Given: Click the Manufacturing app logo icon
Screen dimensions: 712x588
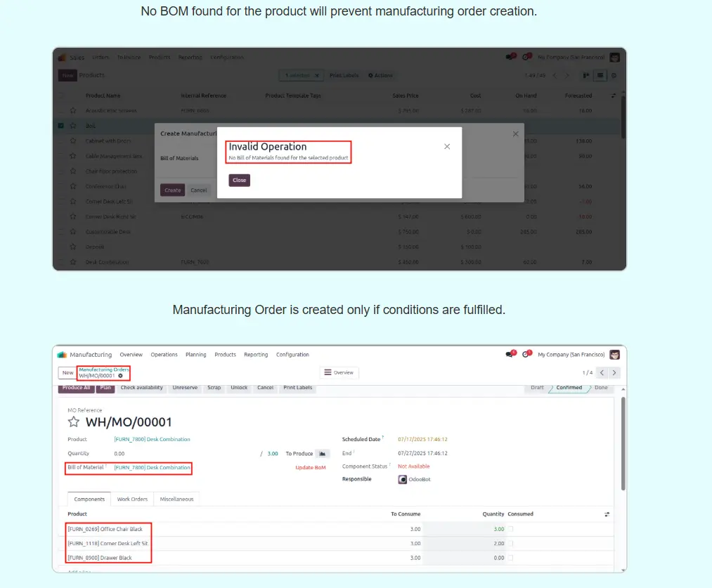Looking at the screenshot, I should point(62,355).
